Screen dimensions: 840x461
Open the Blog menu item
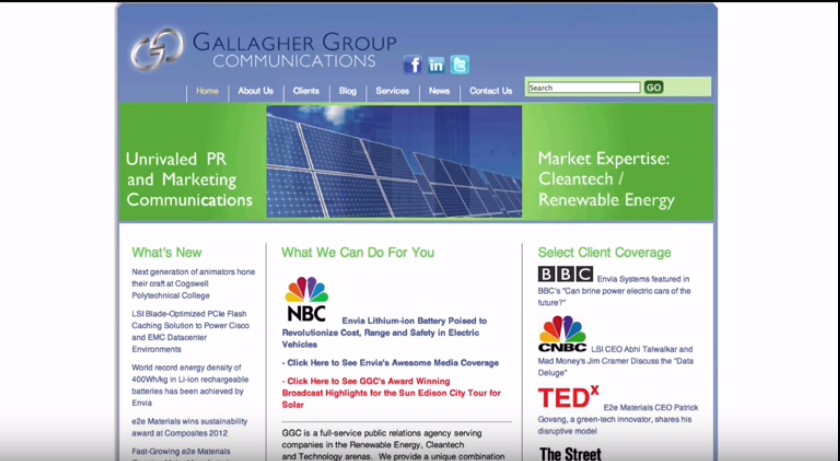click(x=347, y=91)
